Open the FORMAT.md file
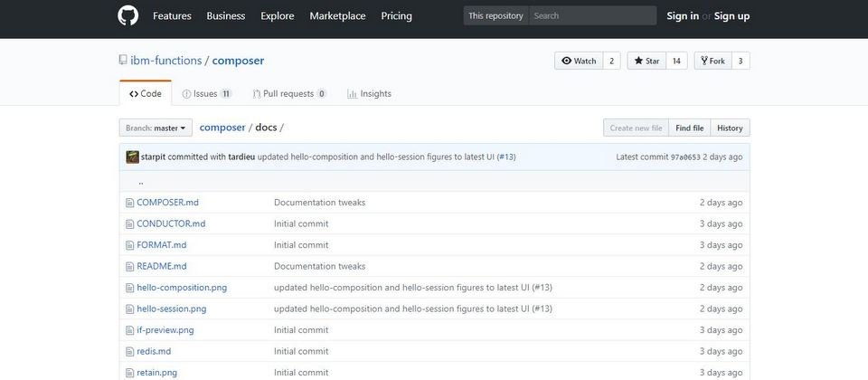868x380 pixels. pos(162,245)
